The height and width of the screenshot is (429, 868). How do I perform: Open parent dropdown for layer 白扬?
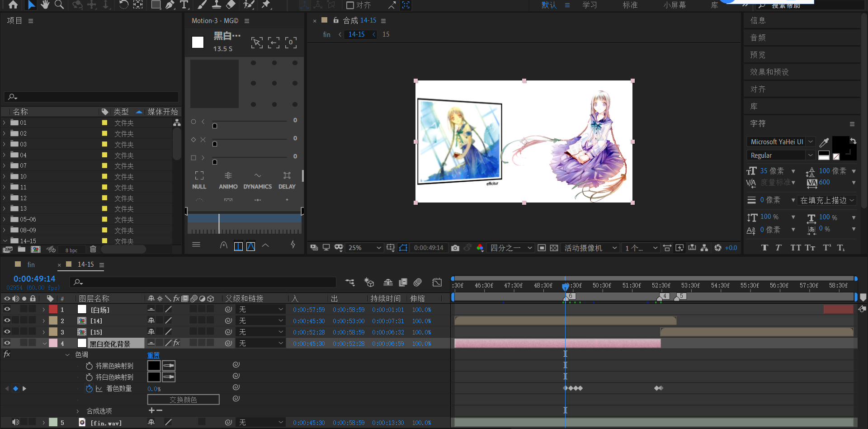pyautogui.click(x=261, y=310)
